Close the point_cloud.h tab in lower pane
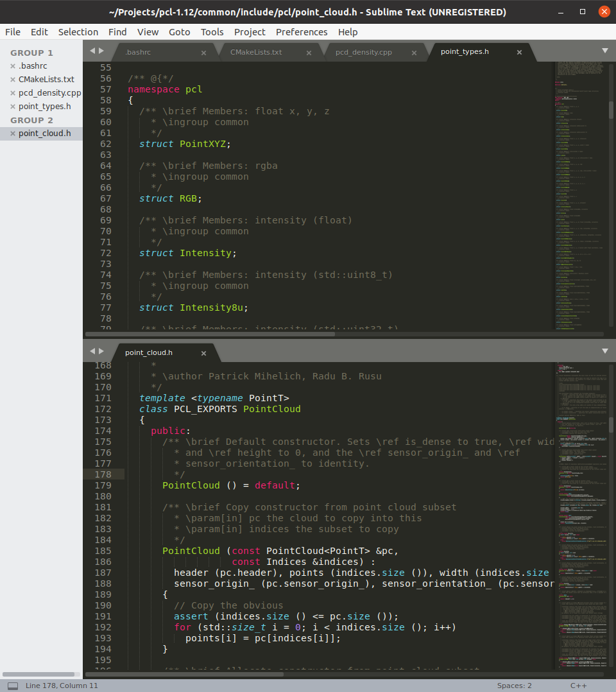616x692 pixels. 203,353
